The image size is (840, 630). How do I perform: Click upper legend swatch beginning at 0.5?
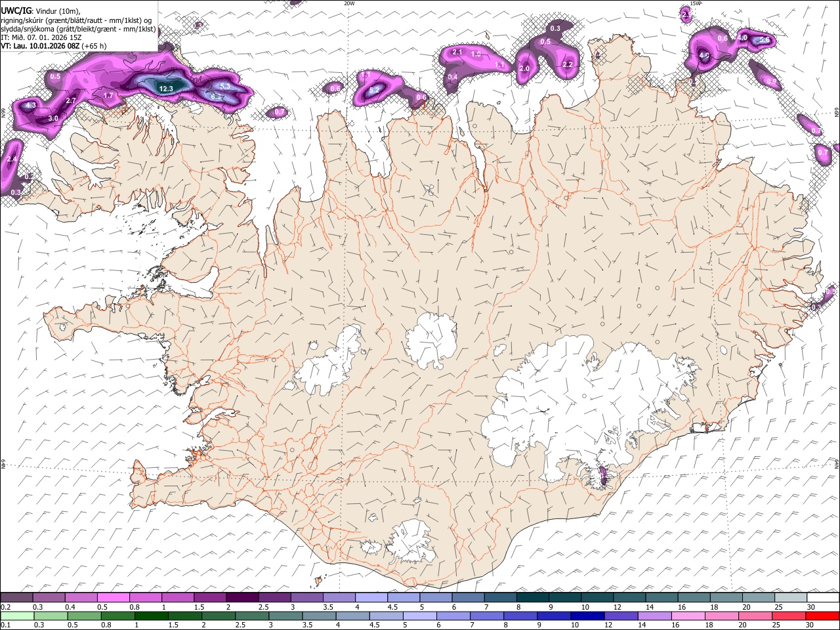click(113, 598)
